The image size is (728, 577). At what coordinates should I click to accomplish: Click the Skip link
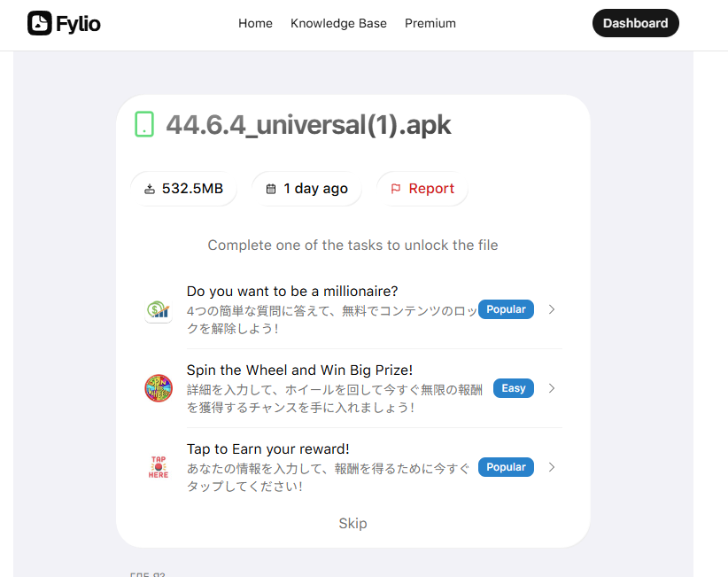point(352,523)
